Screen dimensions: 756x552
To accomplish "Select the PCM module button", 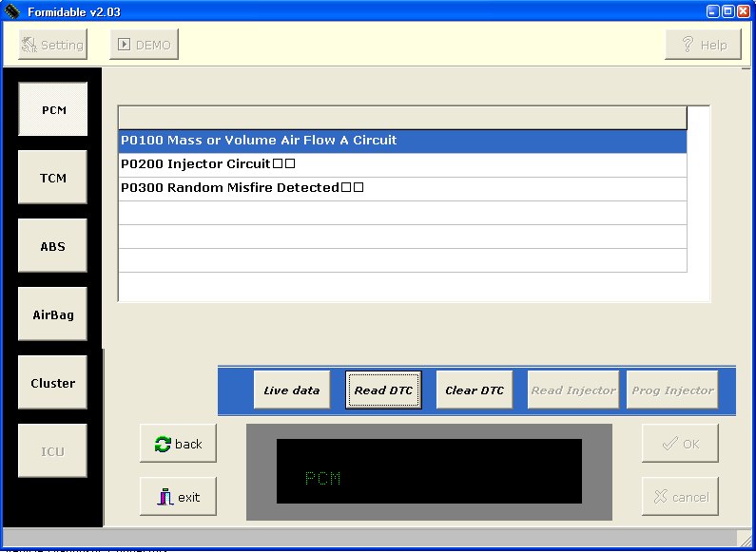I will tap(53, 109).
